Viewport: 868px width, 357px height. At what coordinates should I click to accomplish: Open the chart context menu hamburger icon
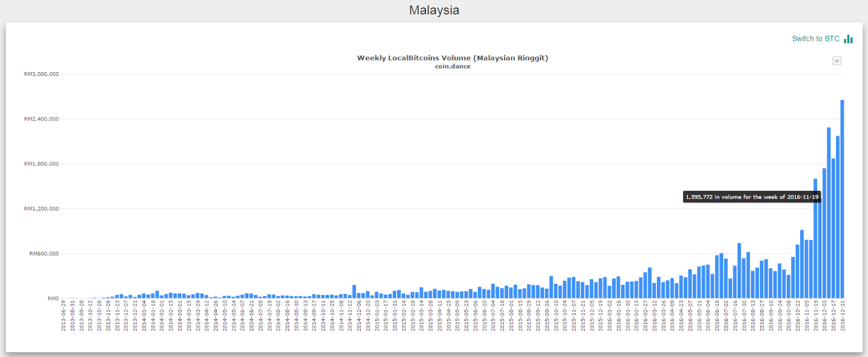(x=837, y=61)
